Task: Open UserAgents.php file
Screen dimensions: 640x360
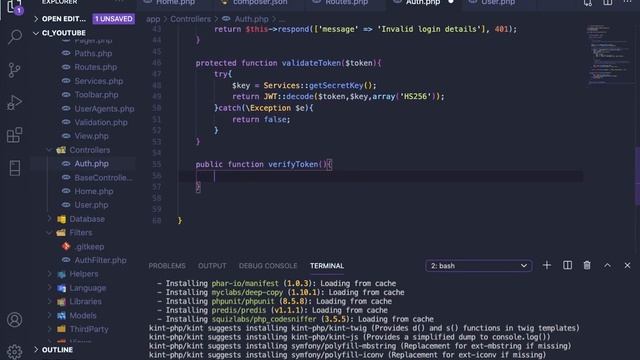Action: [x=104, y=109]
